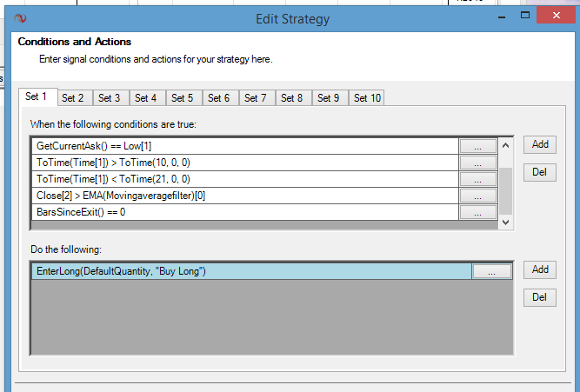Switch to the Set 2 tab
Screen dimensions: 580x392
73,98
